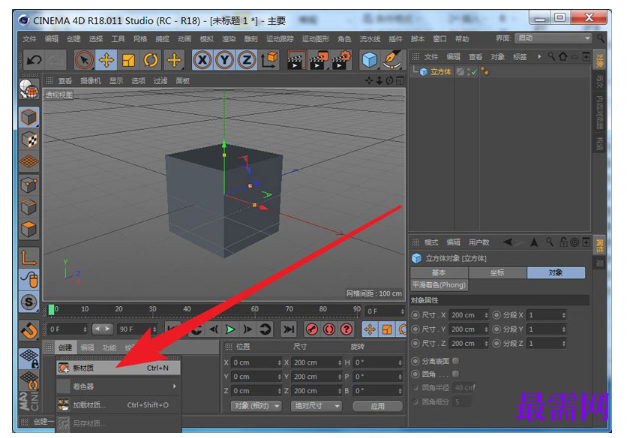Activate the Scale tool in the top toolbar
Viewport: 628px width, 438px height.
[128, 60]
